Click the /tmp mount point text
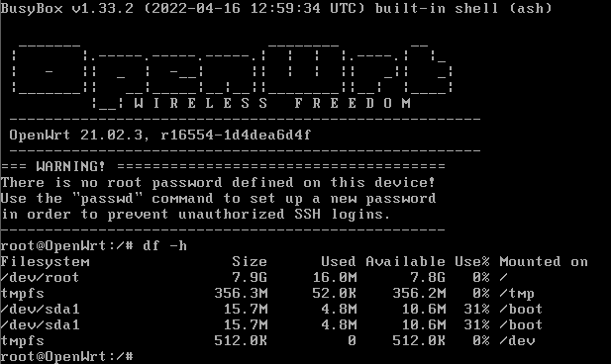This screenshot has width=611, height=364. 517,294
